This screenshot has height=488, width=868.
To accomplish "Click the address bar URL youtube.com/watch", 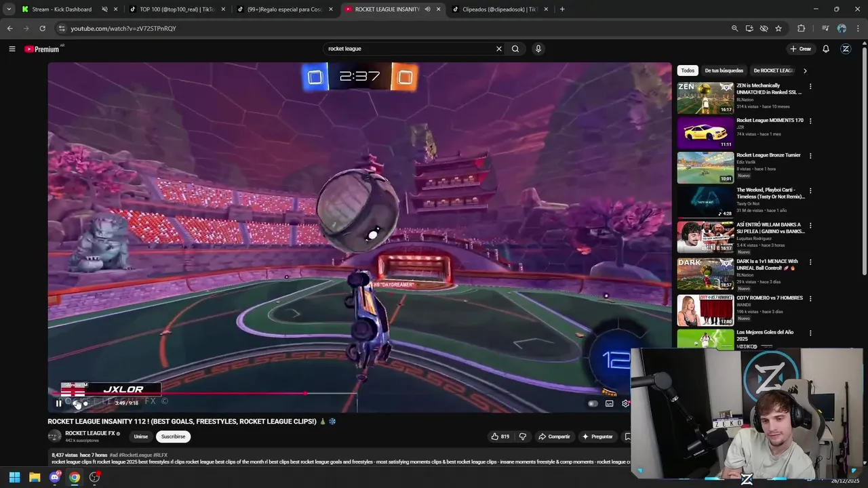I will tap(123, 28).
